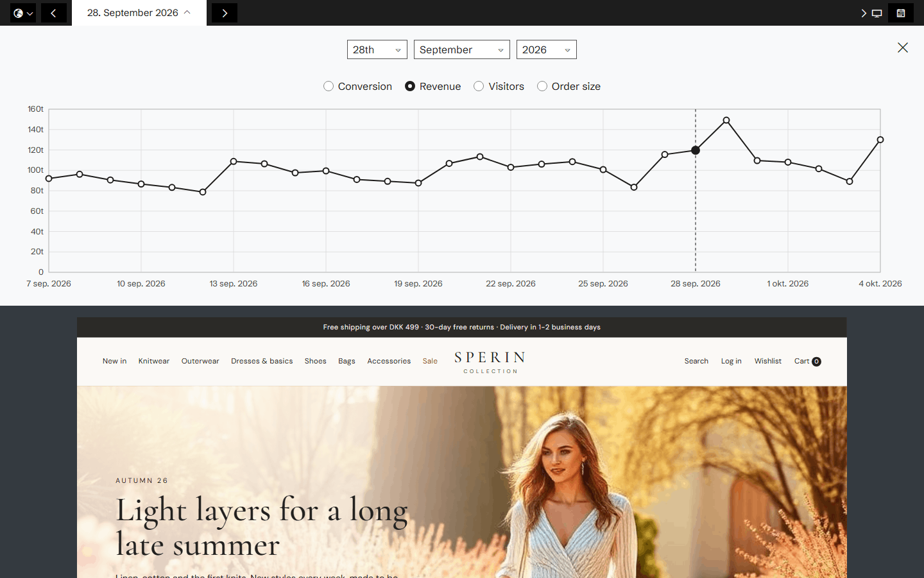The height and width of the screenshot is (578, 924).
Task: Select the Conversion radio button
Action: pos(329,86)
